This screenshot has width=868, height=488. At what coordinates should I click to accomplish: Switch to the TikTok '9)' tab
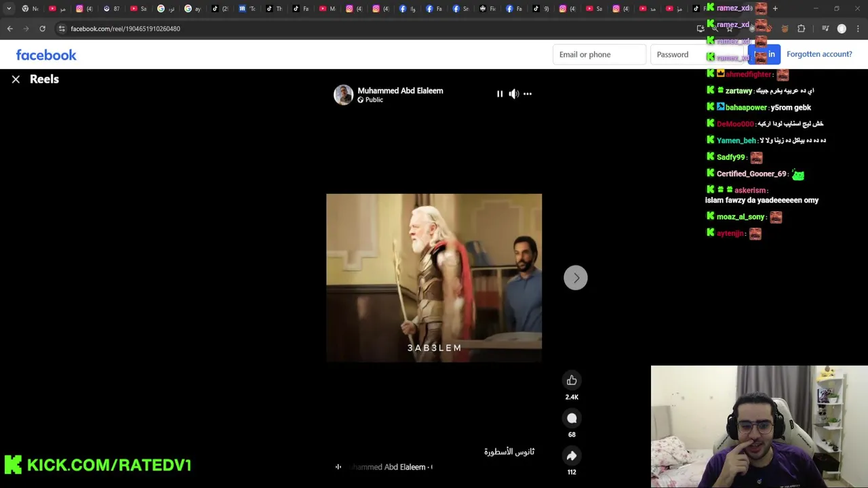541,9
